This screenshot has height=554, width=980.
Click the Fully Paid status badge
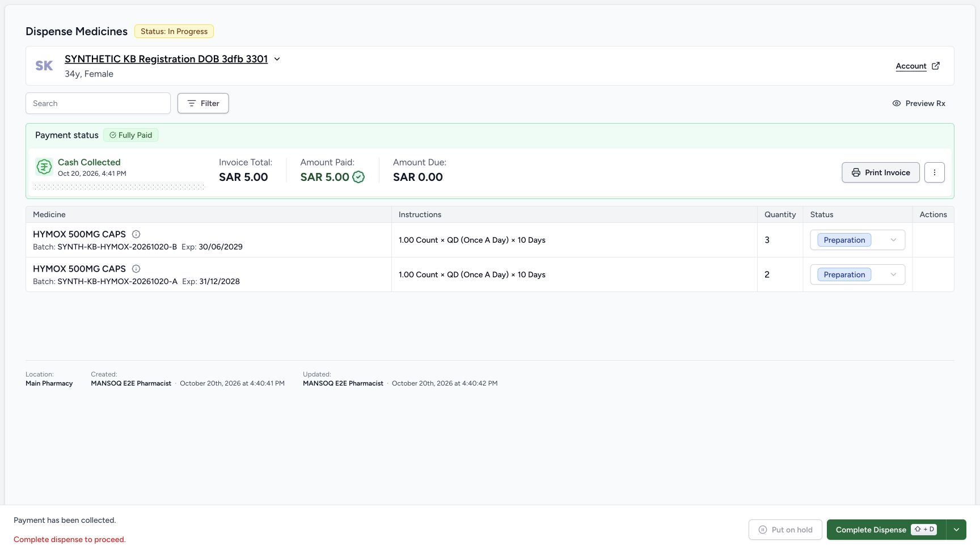pos(131,135)
